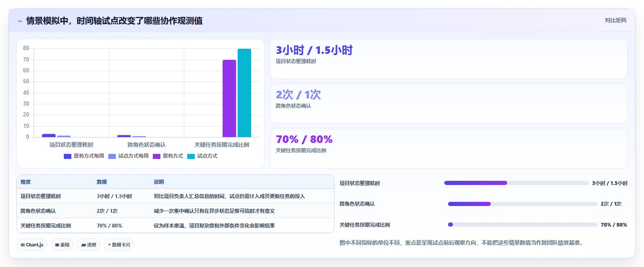Select the 跨角色状态确认 table row cell

(38, 211)
